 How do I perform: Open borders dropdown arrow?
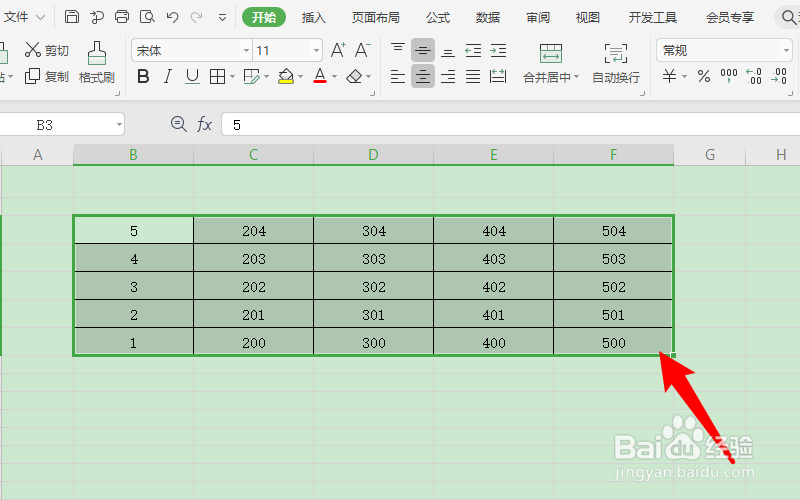click(x=232, y=77)
